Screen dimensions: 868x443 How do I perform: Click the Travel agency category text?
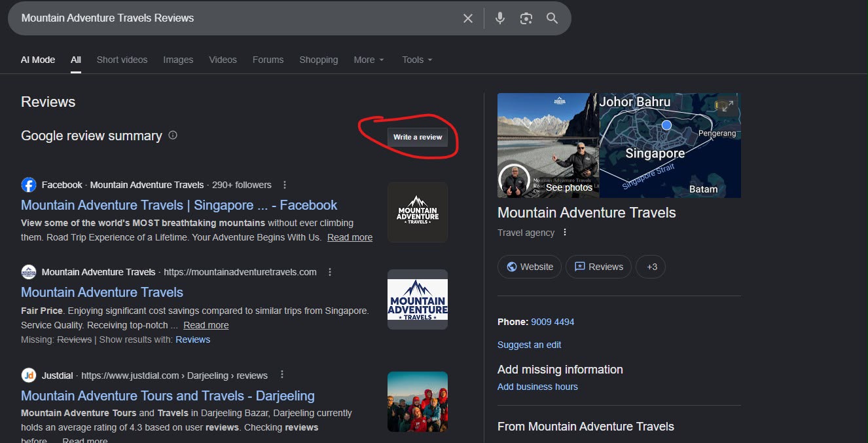click(526, 233)
